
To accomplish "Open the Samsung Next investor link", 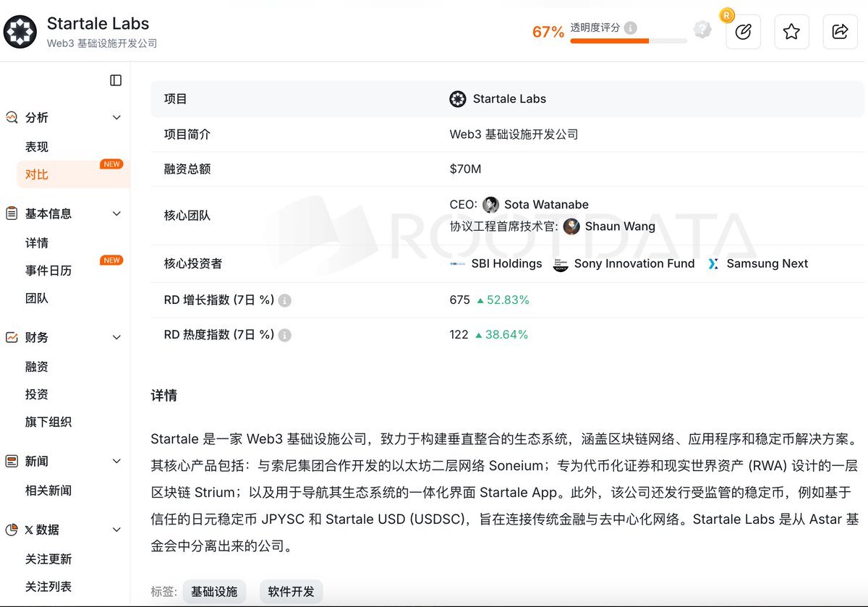I will point(767,263).
